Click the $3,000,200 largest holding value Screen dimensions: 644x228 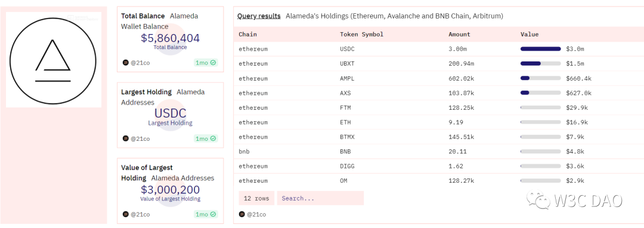coord(170,190)
